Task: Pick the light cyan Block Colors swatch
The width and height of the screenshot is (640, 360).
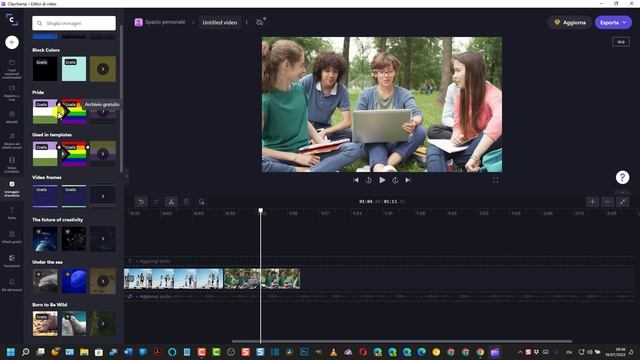Action: tap(74, 69)
